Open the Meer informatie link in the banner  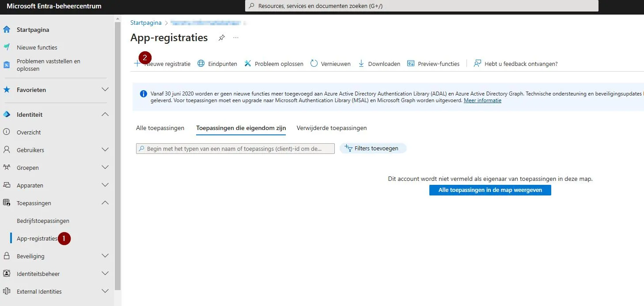click(482, 100)
